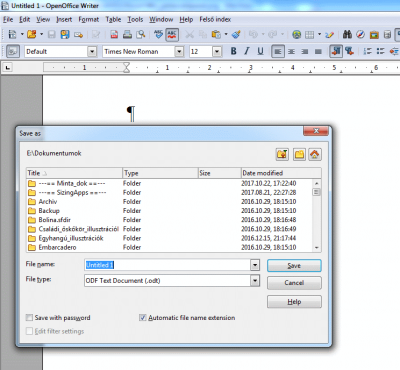The height and width of the screenshot is (370, 400).
Task: Click the Print toolbar icon
Action: click(x=127, y=34)
